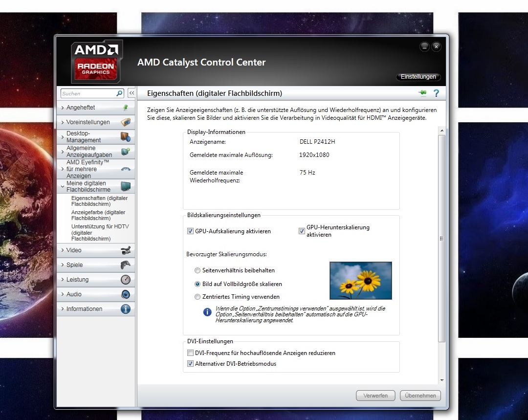The height and width of the screenshot is (420, 528).
Task: Click the Allgemeine Anzeigeaufgaben icon
Action: [x=126, y=151]
